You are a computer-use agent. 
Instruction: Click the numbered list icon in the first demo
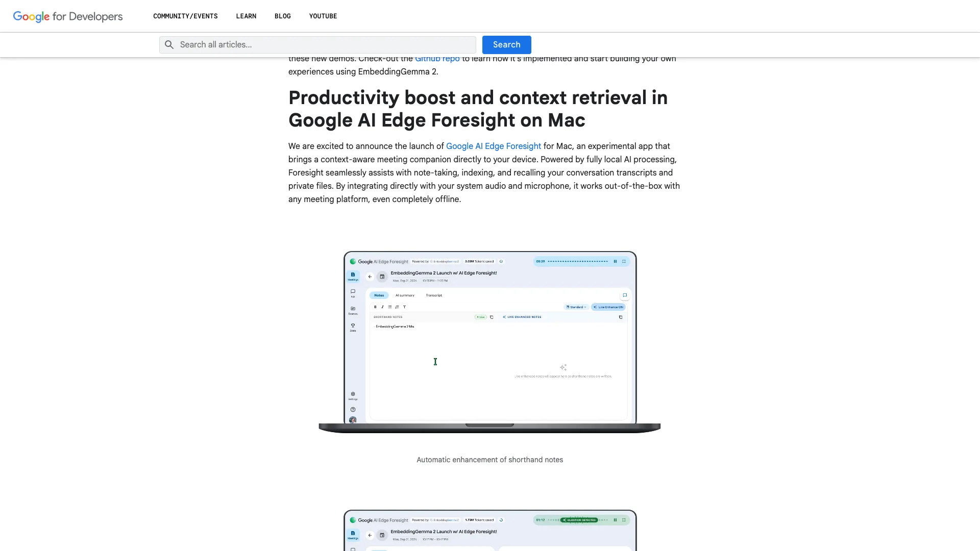click(x=397, y=307)
